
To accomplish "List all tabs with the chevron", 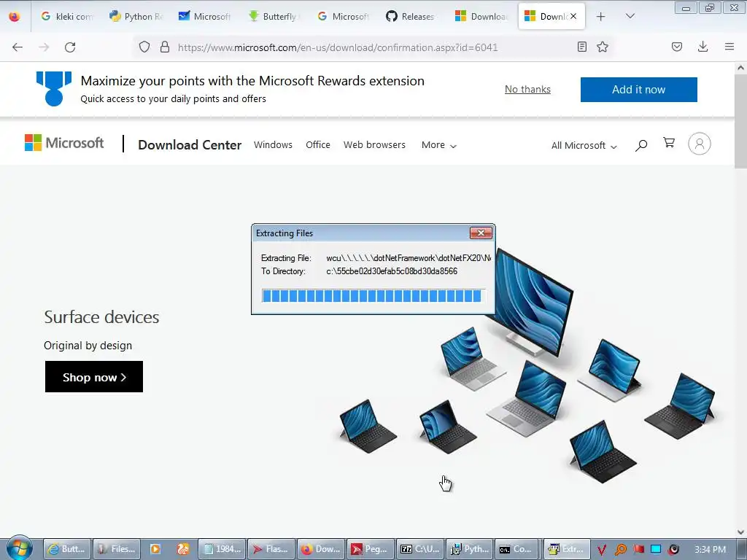I will [630, 16].
